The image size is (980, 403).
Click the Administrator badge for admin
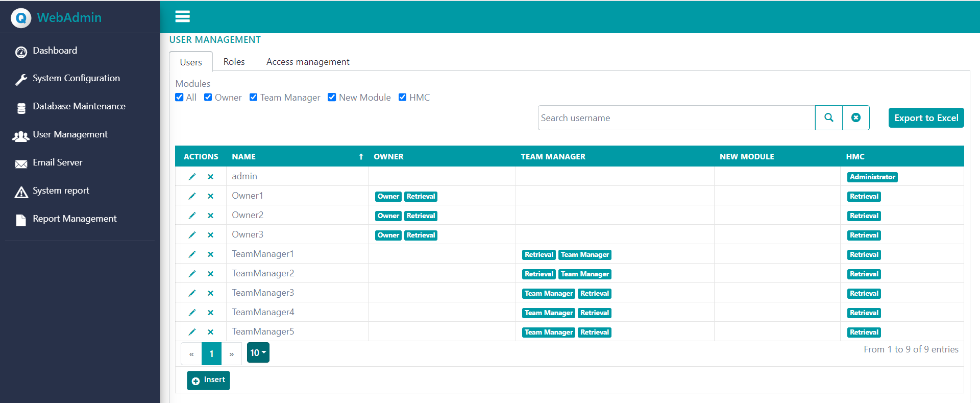[872, 177]
